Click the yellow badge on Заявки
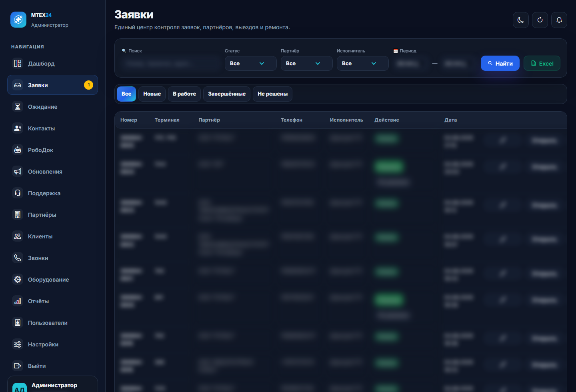Viewport: 576px width, 392px height. click(x=89, y=85)
